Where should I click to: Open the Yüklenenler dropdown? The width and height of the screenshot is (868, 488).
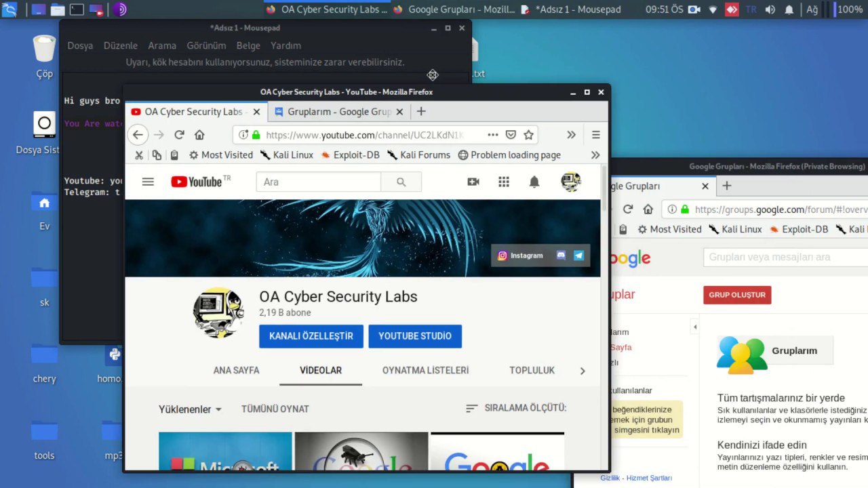point(191,409)
